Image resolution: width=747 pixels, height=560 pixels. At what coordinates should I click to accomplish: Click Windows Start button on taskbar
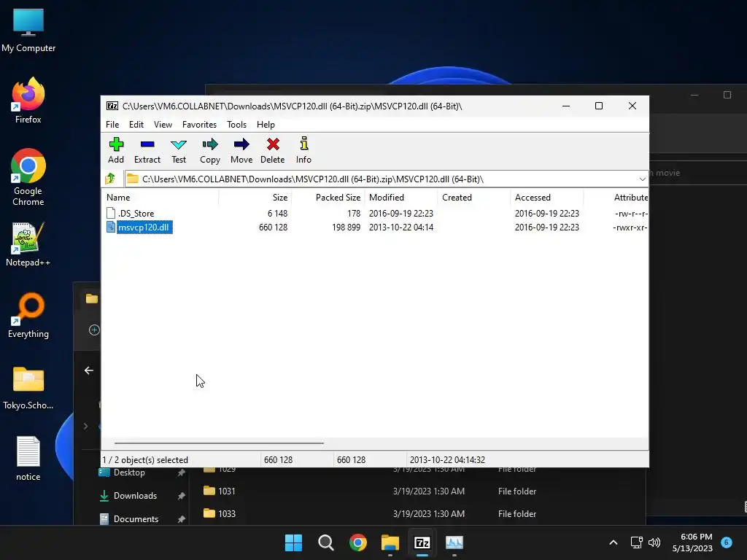293,542
